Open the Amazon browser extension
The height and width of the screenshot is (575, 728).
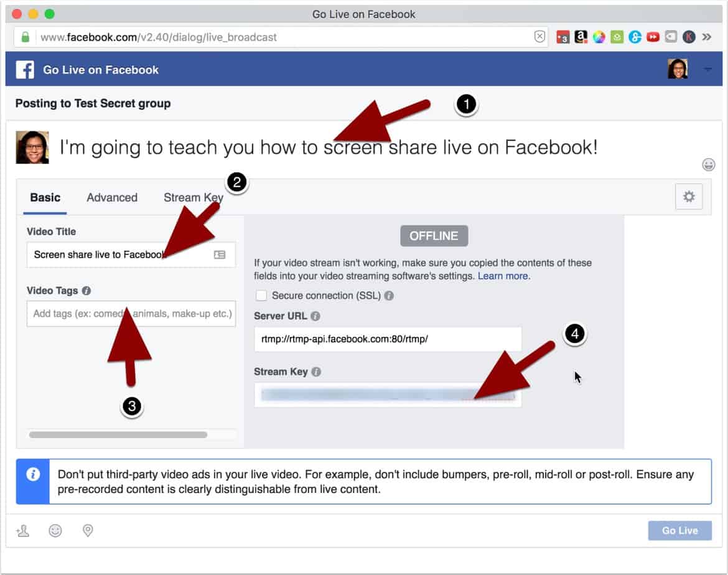point(581,37)
